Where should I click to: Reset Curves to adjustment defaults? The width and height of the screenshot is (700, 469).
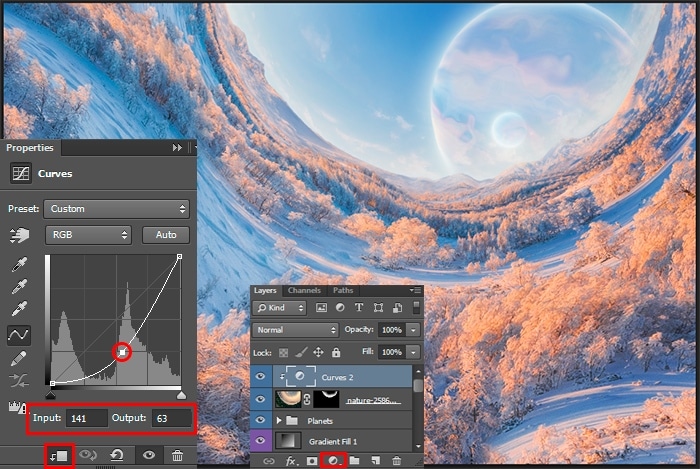tap(117, 455)
